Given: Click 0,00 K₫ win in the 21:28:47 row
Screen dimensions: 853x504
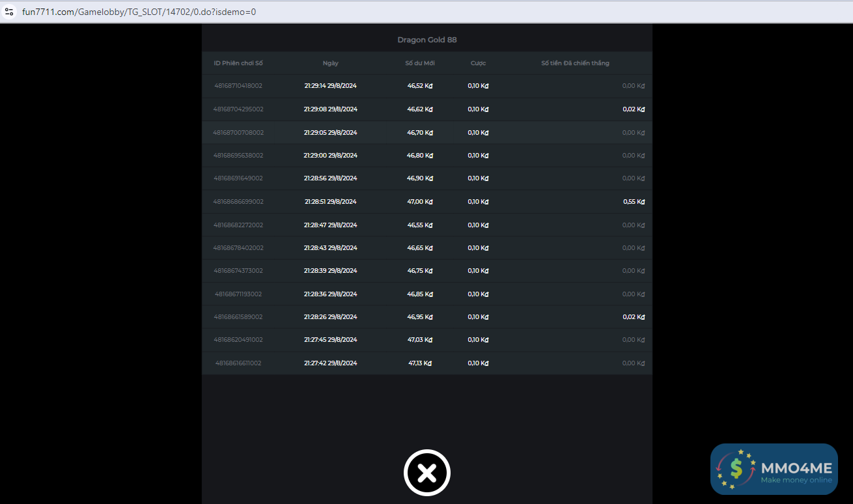Looking at the screenshot, I should (x=634, y=225).
